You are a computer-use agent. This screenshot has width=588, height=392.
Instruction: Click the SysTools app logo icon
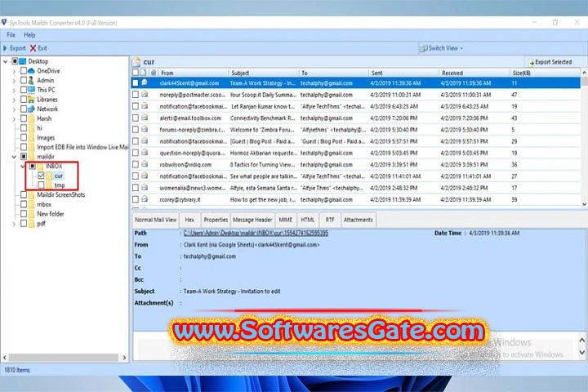coord(4,23)
